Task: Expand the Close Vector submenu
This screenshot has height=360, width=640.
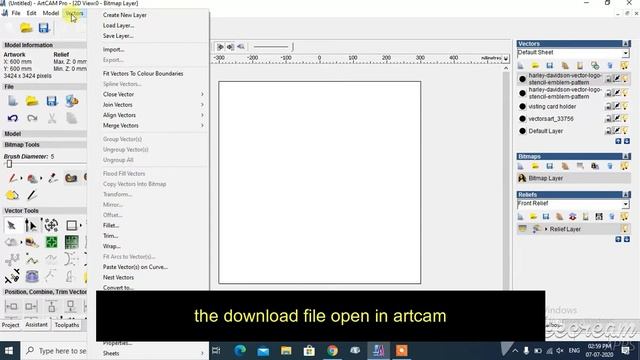Action: 153,94
